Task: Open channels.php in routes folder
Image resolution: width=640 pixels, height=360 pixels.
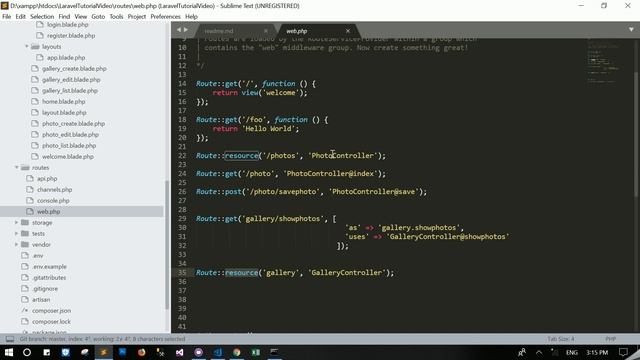Action: pyautogui.click(x=54, y=190)
